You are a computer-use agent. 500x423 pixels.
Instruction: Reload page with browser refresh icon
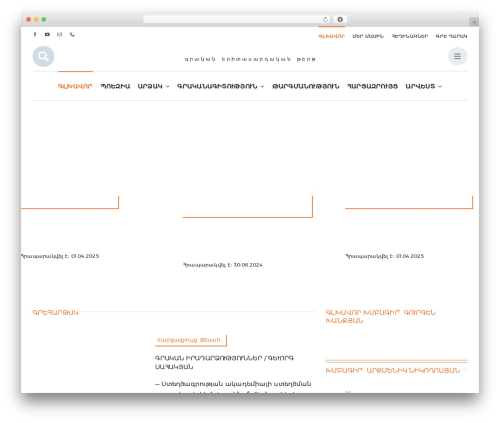pyautogui.click(x=325, y=19)
